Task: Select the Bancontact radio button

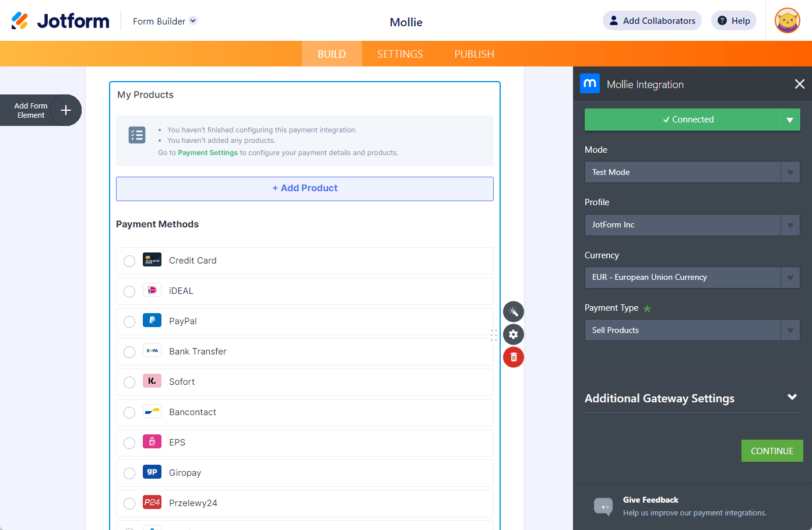Action: click(x=129, y=413)
